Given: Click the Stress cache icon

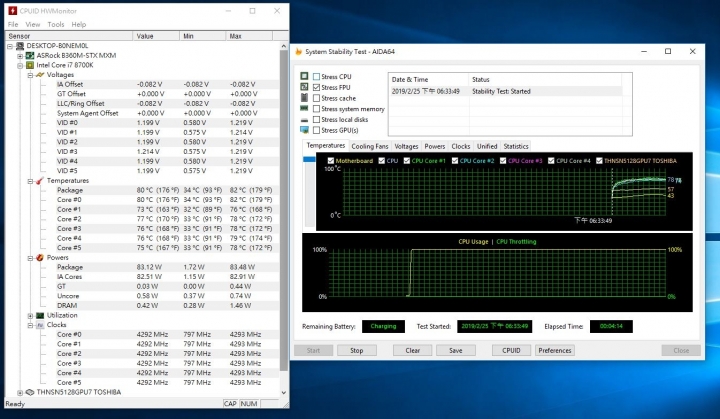Looking at the screenshot, I should point(304,97).
